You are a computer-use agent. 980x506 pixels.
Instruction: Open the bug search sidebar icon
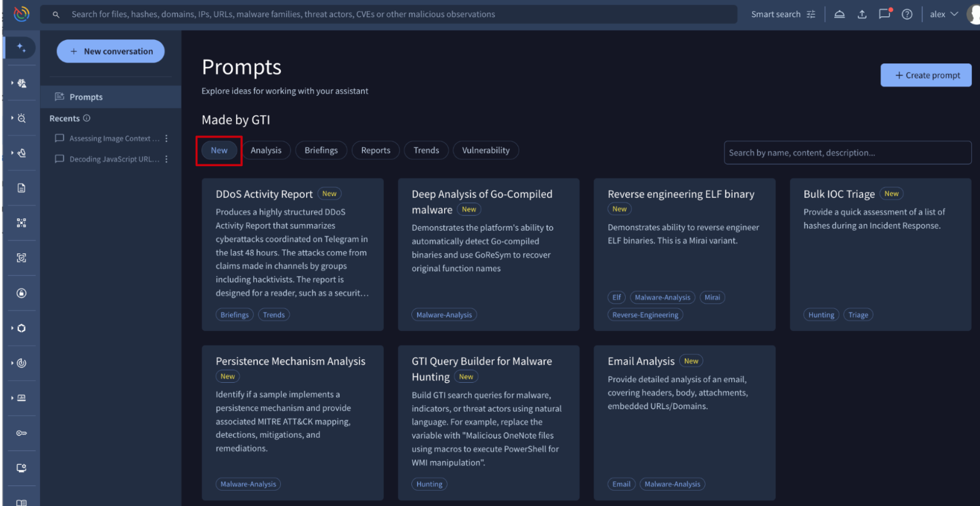(x=22, y=118)
